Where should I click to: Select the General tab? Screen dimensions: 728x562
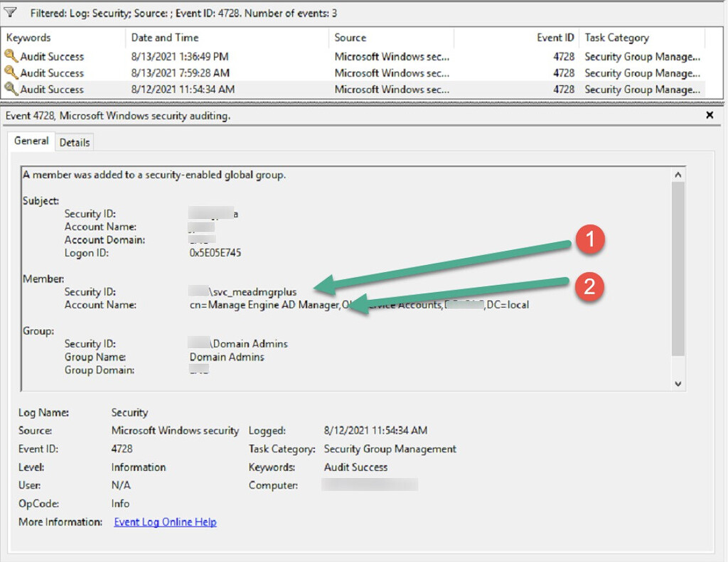click(x=31, y=141)
